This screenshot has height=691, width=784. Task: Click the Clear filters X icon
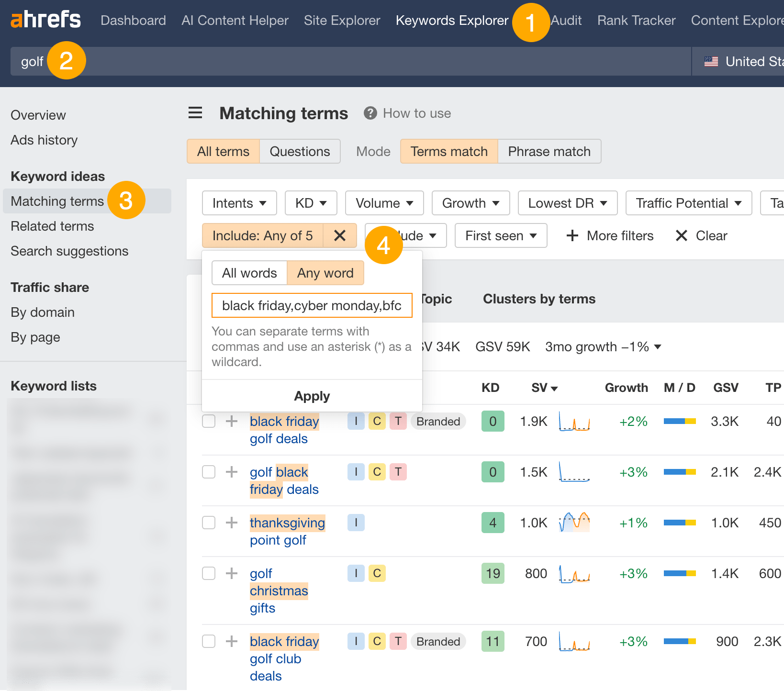tap(682, 235)
